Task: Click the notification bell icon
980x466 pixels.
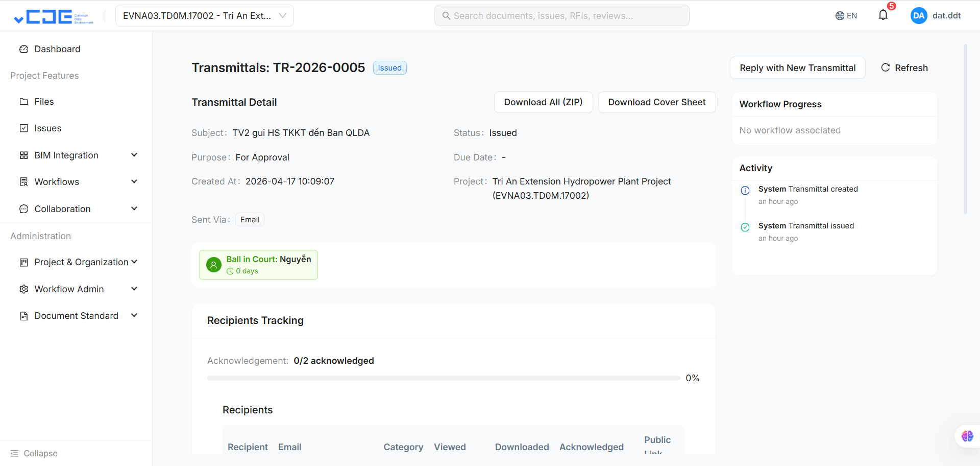Action: 883,15
